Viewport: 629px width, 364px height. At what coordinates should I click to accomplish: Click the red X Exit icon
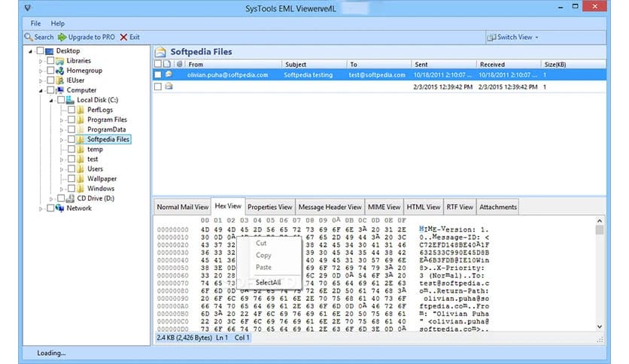[x=123, y=38]
